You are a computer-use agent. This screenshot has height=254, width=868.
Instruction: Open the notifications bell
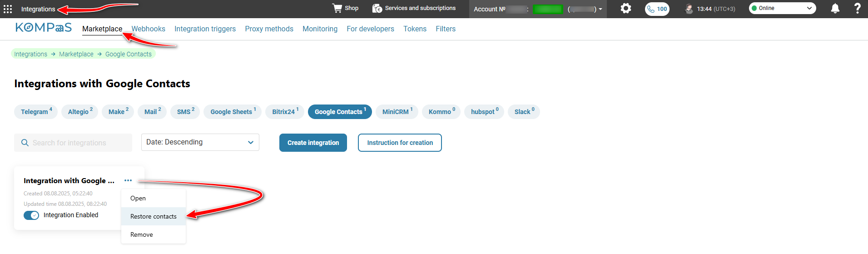[835, 9]
